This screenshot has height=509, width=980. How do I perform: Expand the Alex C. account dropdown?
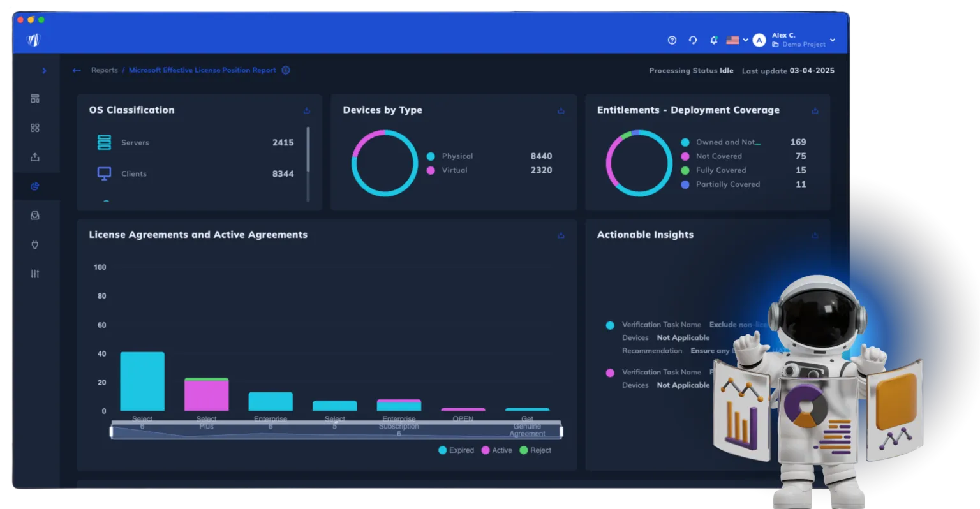tap(832, 40)
